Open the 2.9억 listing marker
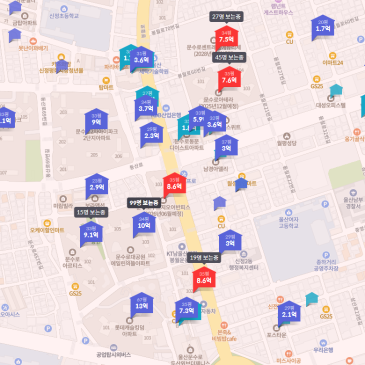The width and height of the screenshot is (365, 365). 97,185
